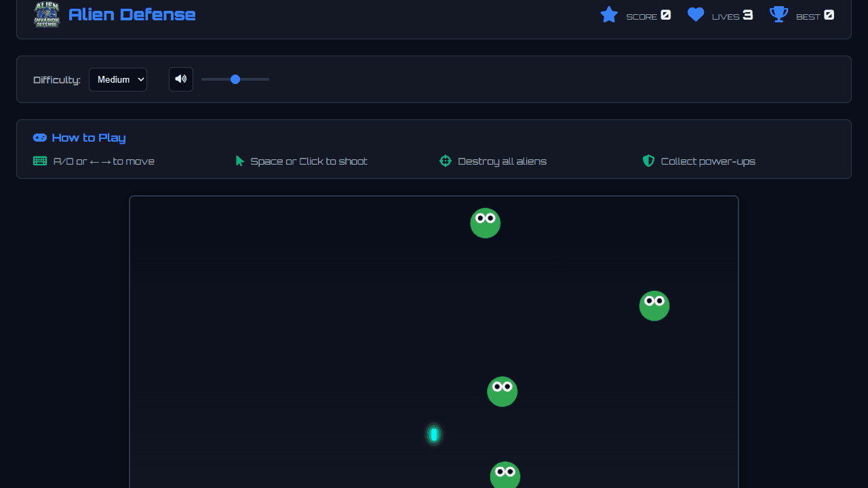Click the 'Space or Click to shoot' text
Screen dimensions: 868x488
[x=309, y=161]
